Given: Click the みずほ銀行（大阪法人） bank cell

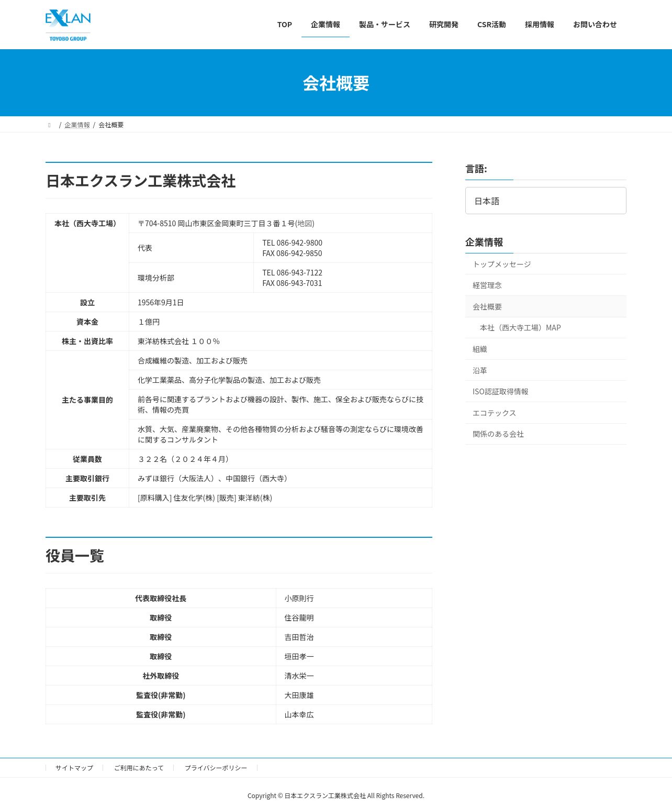Looking at the screenshot, I should pos(281,479).
